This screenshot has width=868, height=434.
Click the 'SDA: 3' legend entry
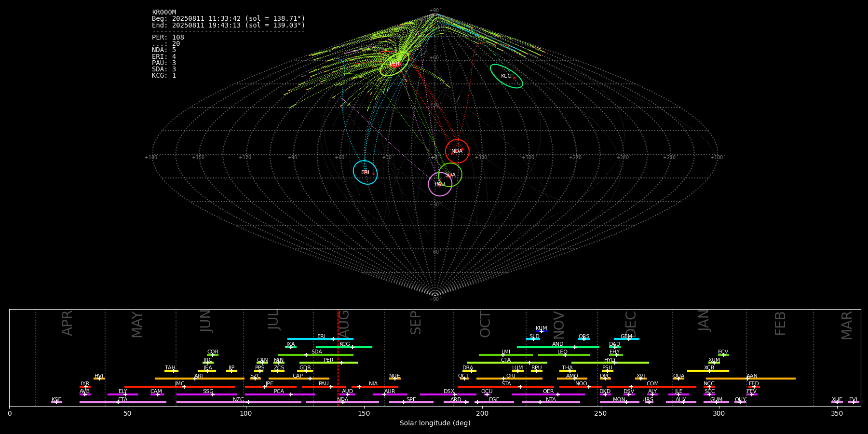(x=164, y=69)
